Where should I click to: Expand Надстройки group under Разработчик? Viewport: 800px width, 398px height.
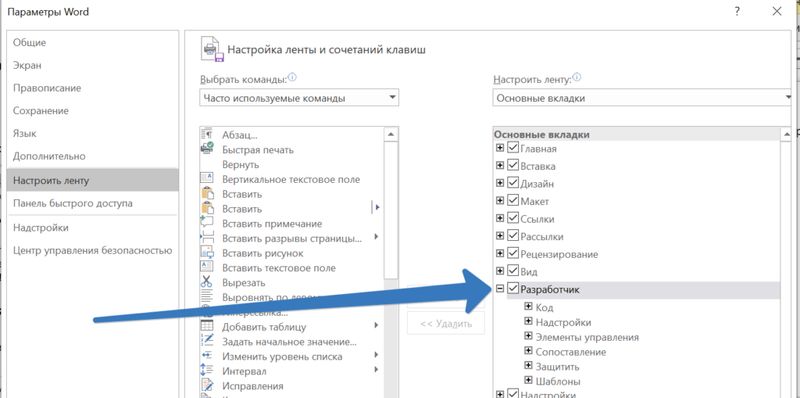[x=529, y=322]
